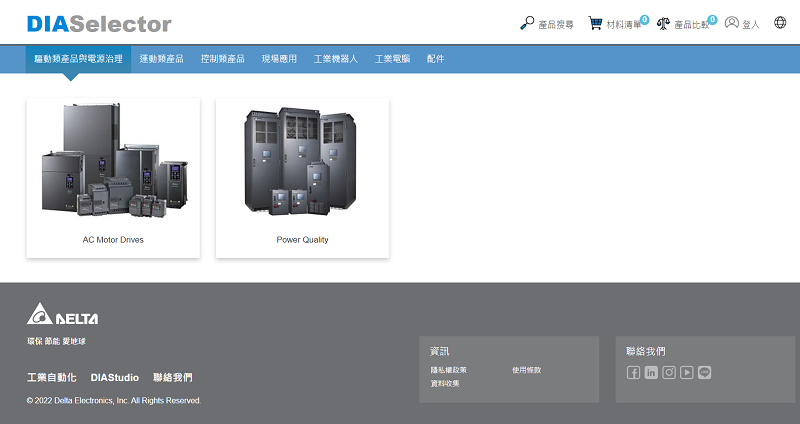Open the globe language selector

[780, 23]
